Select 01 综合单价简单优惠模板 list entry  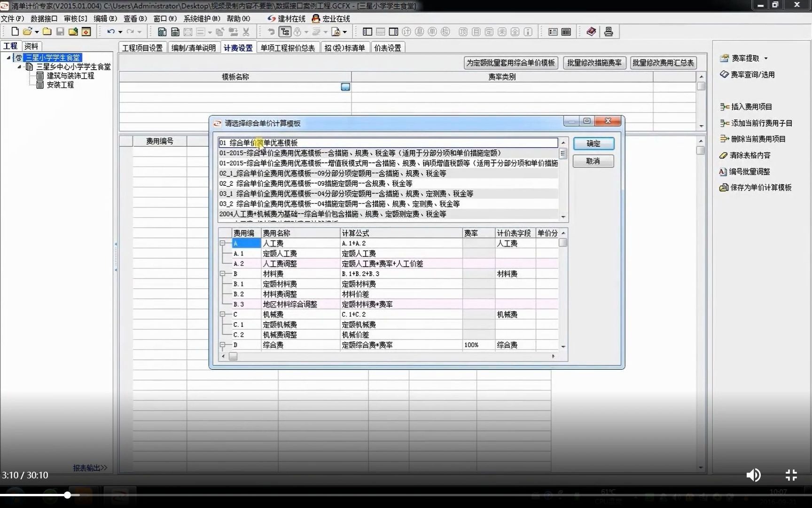pos(388,143)
